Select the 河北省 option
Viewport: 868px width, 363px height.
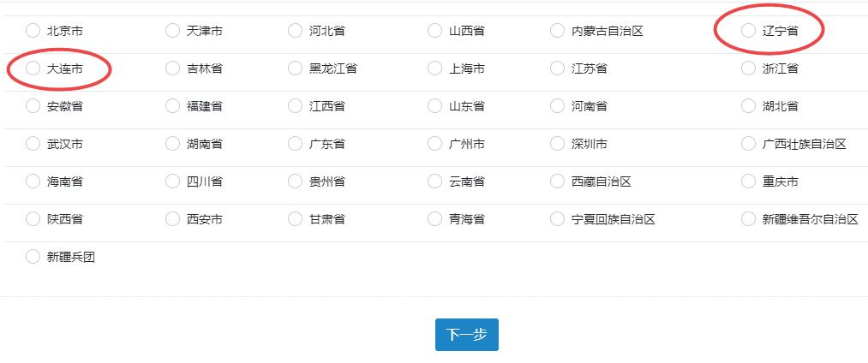tap(296, 31)
